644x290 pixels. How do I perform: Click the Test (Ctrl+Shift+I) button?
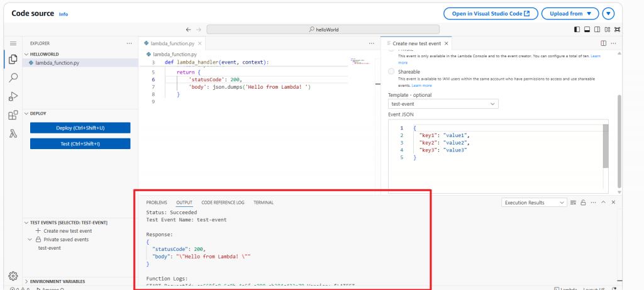[x=80, y=144]
